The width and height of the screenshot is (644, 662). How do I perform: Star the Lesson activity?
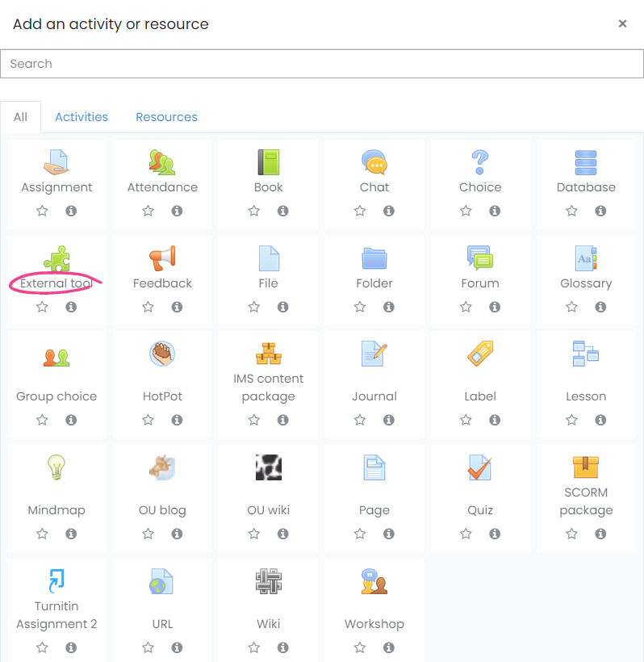pos(572,420)
